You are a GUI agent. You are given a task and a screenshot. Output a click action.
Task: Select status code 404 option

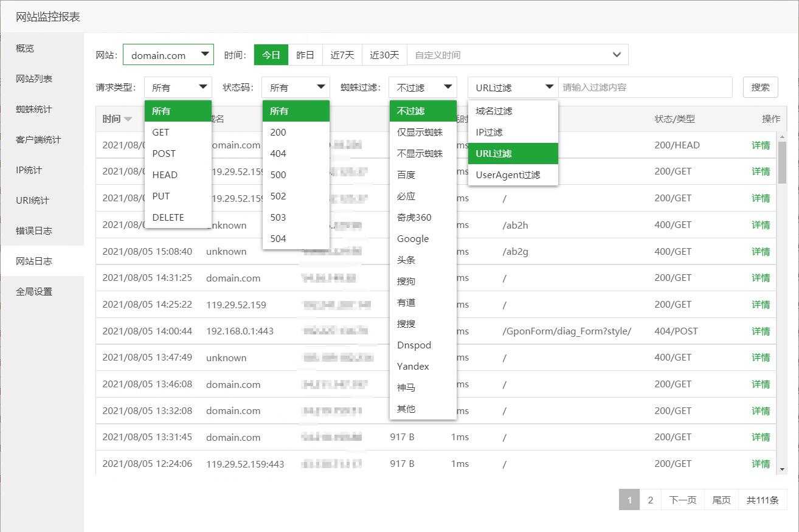[x=296, y=154]
